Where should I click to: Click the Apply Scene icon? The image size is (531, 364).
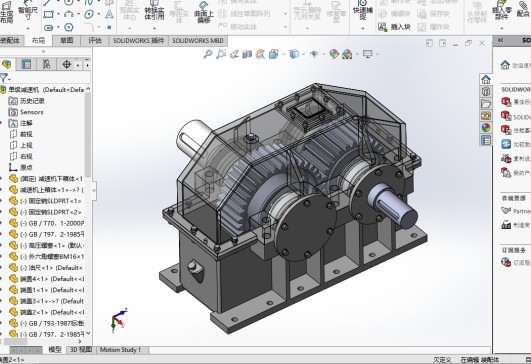[x=347, y=54]
